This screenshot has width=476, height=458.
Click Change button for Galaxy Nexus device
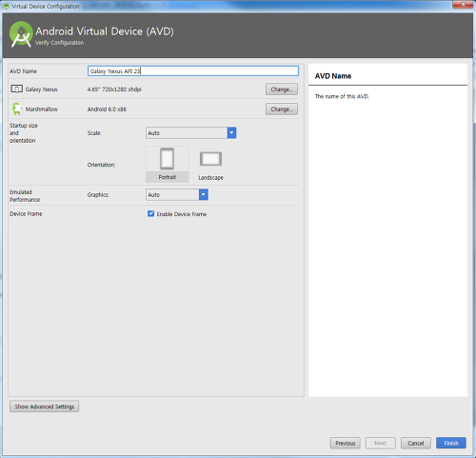pos(282,90)
